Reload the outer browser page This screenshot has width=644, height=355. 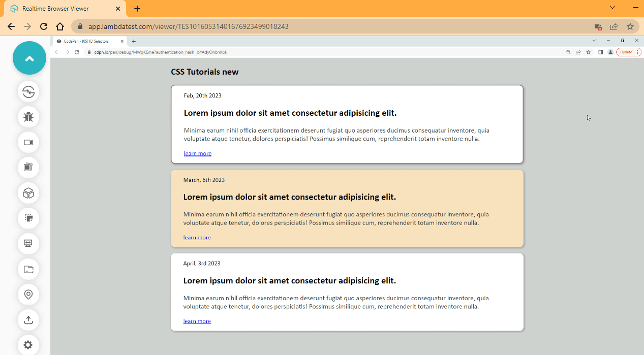click(x=44, y=26)
